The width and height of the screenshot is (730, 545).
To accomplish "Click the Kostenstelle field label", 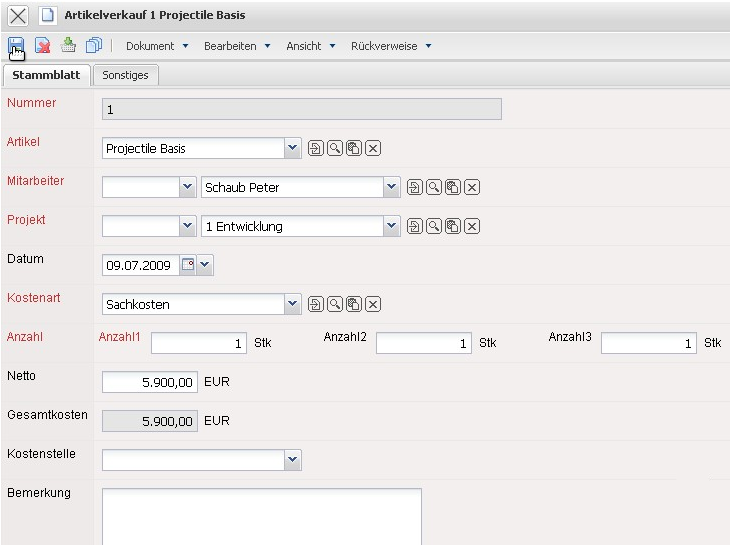I will (41, 453).
